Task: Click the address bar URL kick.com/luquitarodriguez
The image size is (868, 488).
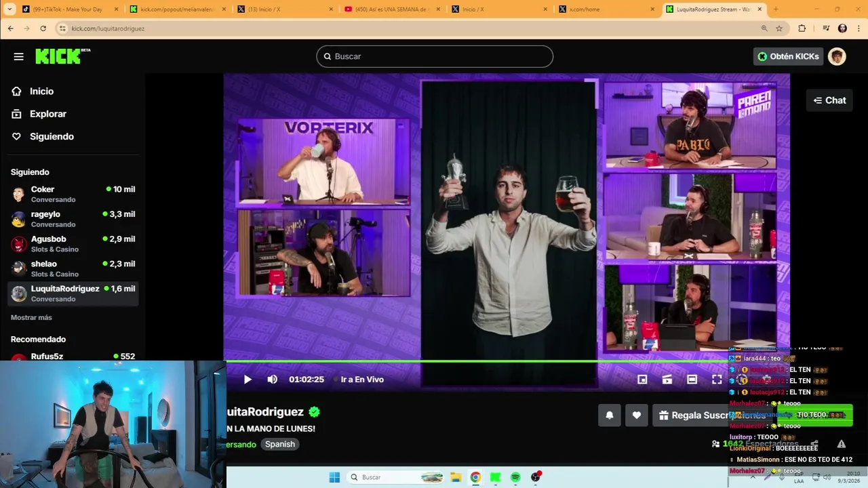Action: coord(108,28)
